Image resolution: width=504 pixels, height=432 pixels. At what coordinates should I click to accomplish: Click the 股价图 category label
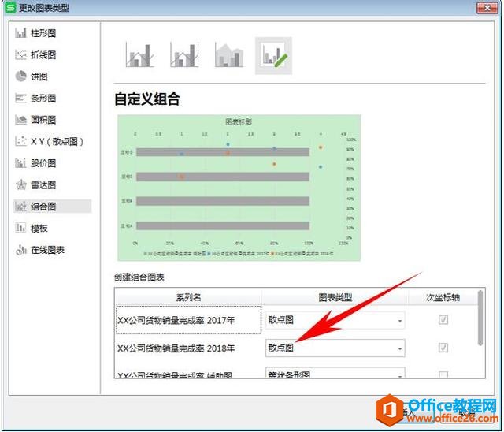point(43,163)
